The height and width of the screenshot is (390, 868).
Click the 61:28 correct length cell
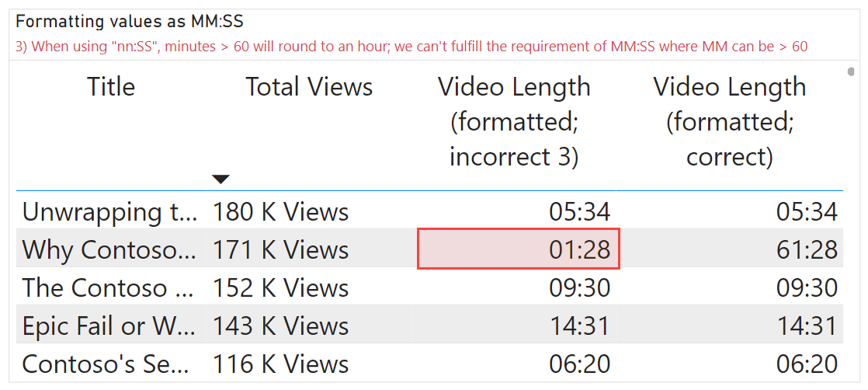(x=807, y=249)
